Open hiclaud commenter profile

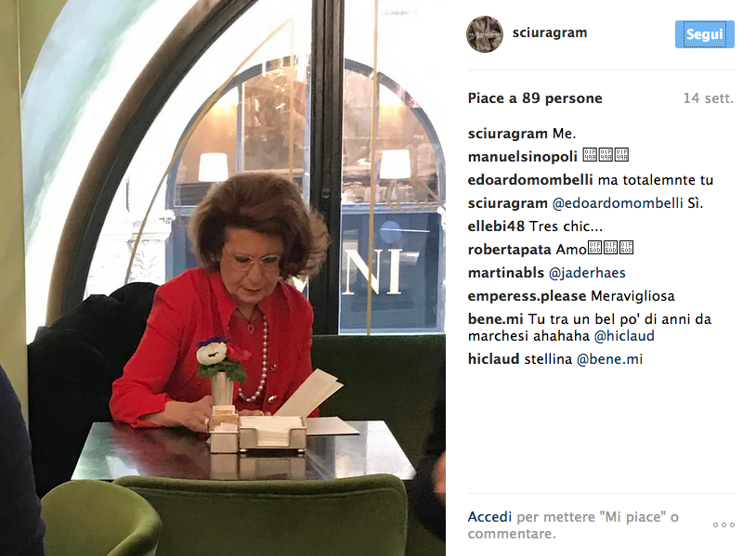493,359
